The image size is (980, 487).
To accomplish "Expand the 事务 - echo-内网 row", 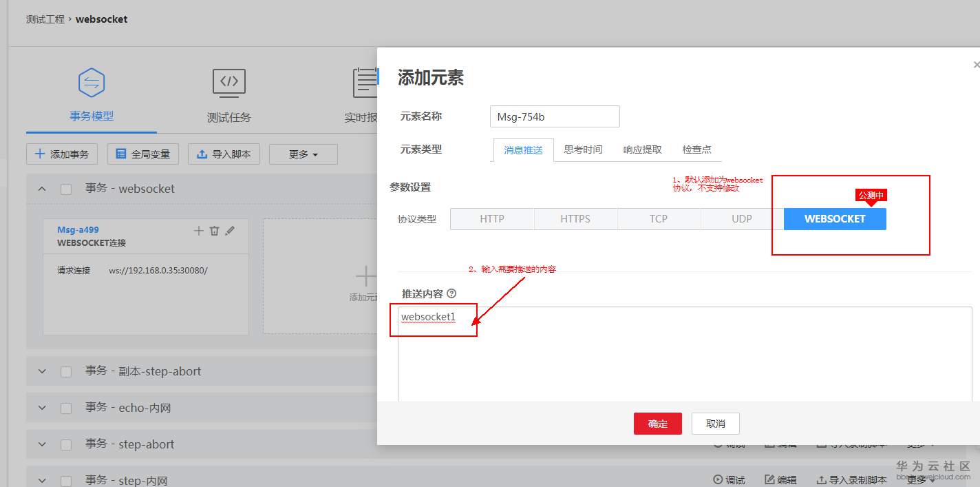I will point(42,408).
